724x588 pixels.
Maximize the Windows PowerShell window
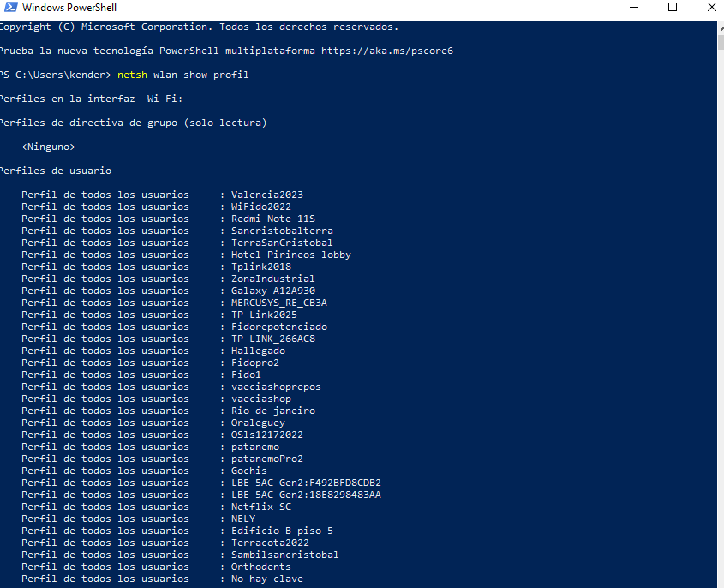pyautogui.click(x=673, y=8)
